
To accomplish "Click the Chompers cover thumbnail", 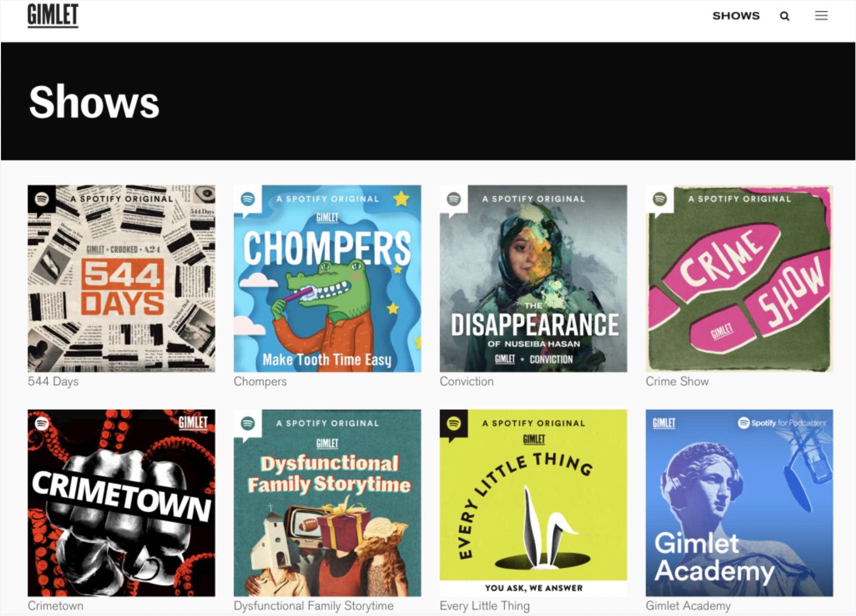I will point(327,279).
